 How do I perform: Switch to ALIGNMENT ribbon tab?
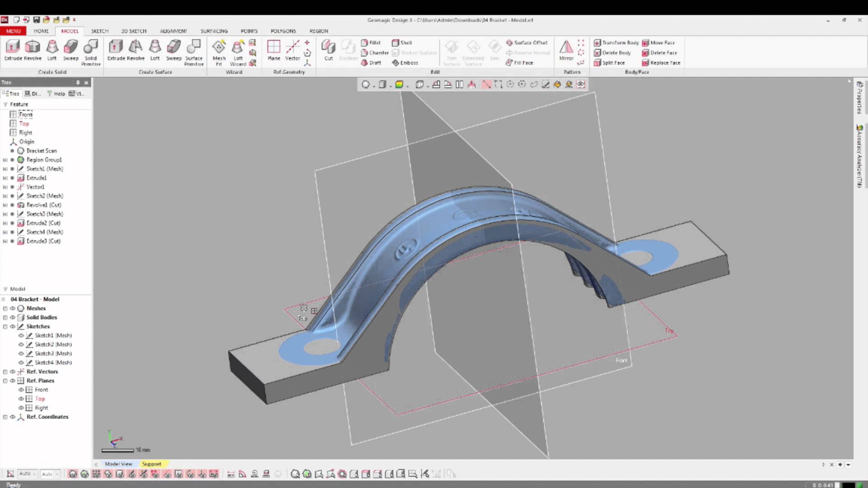coord(173,31)
